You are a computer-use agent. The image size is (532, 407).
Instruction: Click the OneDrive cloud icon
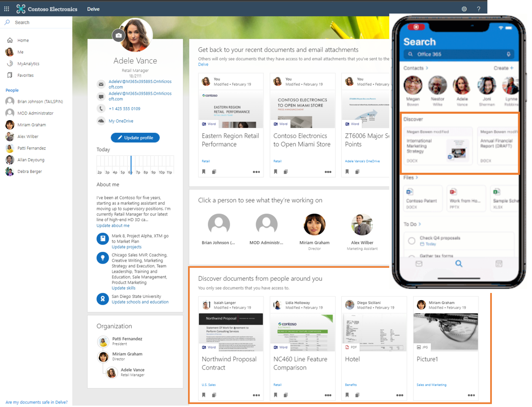(x=101, y=121)
